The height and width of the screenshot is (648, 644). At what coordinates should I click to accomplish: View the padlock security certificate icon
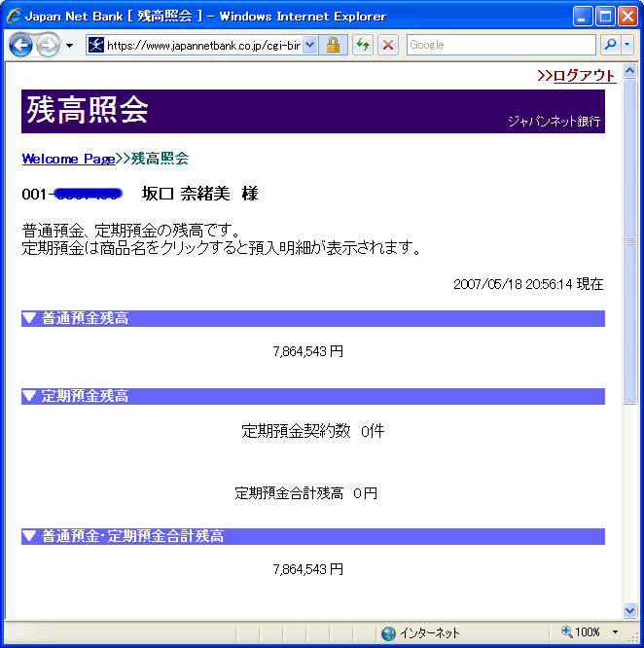coord(333,45)
